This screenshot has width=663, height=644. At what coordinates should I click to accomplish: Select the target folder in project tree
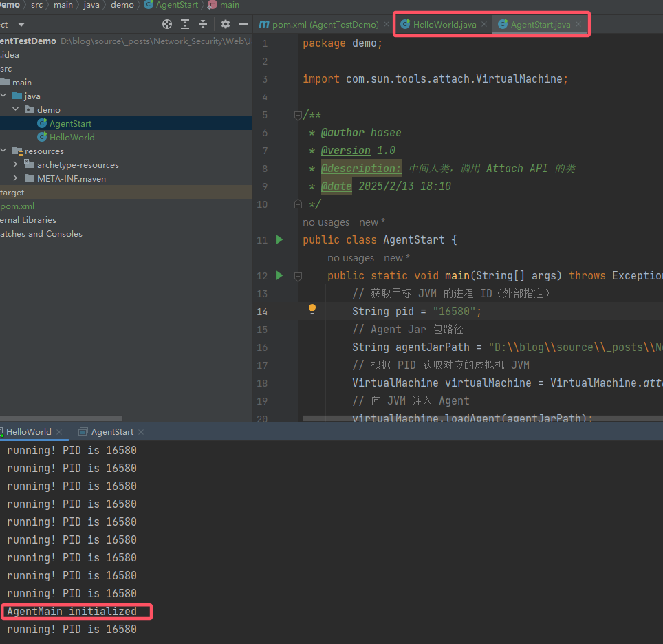click(x=126, y=192)
